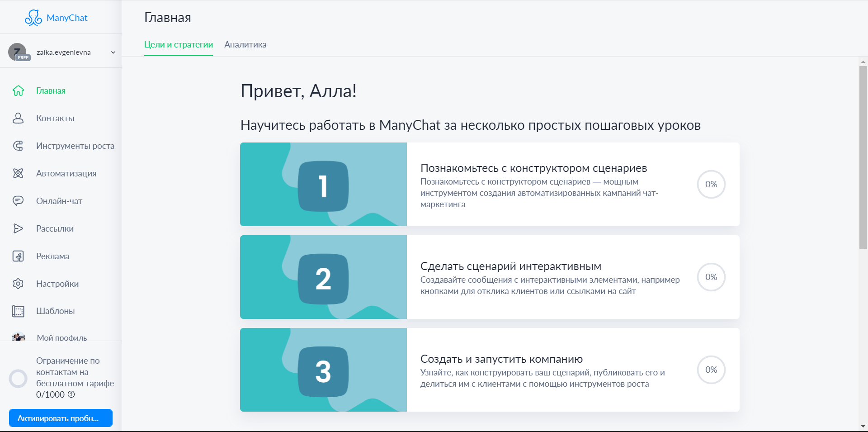
Task: Click the Реклама Facebook icon
Action: pos(18,256)
